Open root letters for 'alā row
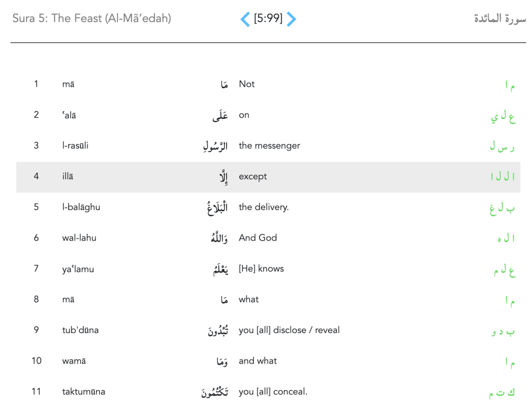The image size is (532, 412). point(503,116)
